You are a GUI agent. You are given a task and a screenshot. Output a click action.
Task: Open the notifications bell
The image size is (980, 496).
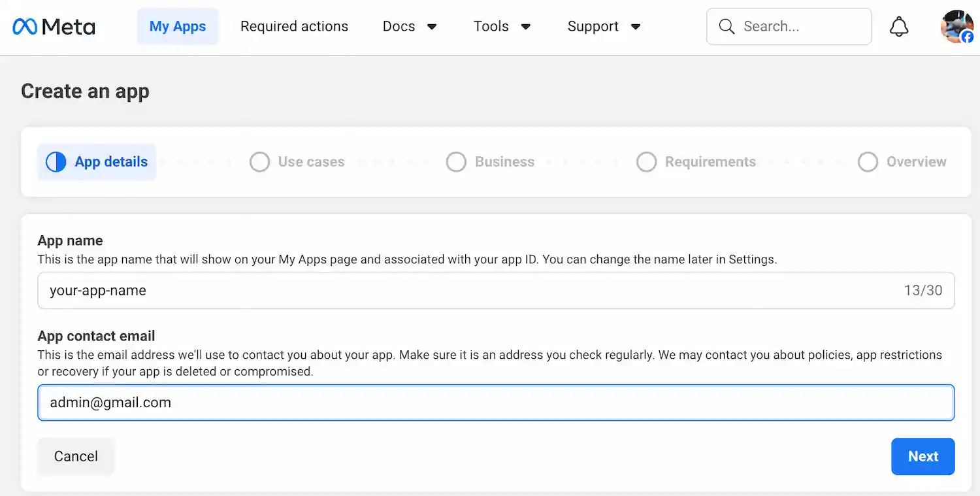click(899, 26)
